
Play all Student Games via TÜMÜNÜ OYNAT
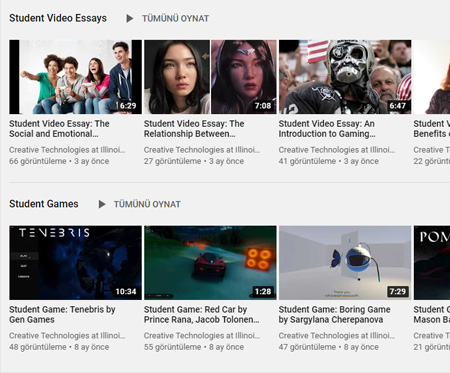pos(147,204)
